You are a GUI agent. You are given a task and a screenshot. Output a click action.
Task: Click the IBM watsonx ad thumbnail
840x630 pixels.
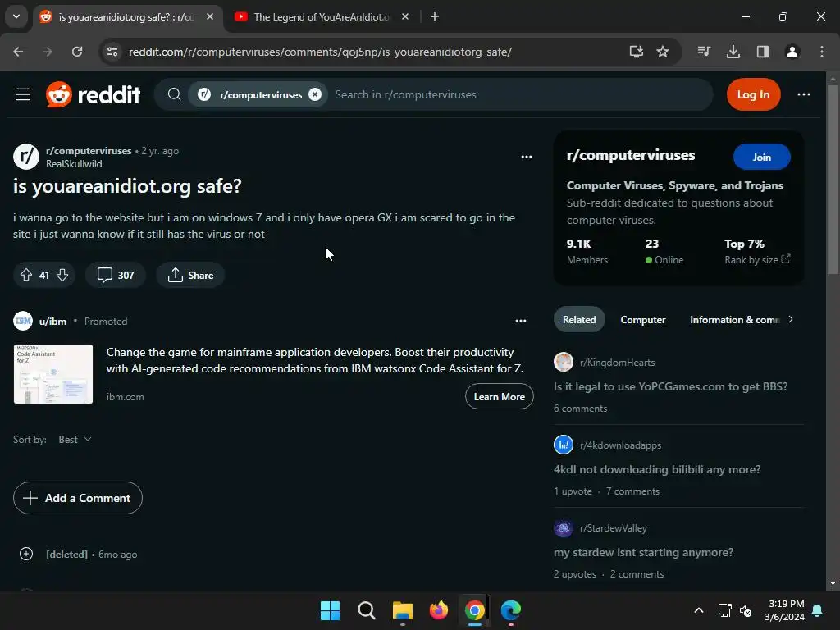pos(53,374)
